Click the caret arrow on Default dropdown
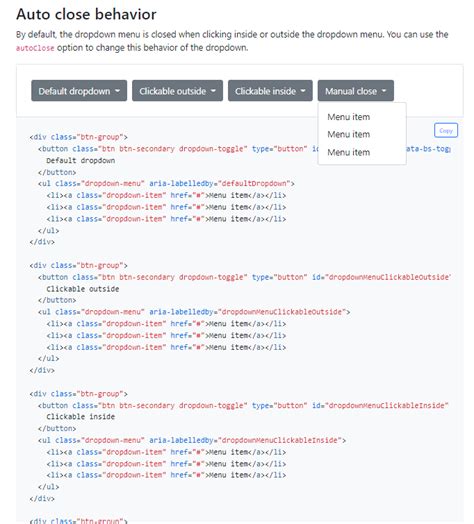 (x=117, y=91)
